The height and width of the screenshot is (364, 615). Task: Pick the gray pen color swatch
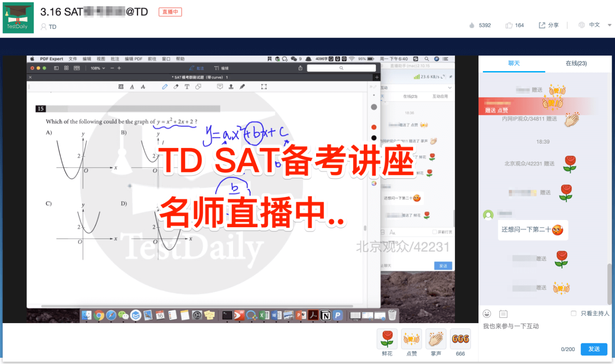[374, 107]
